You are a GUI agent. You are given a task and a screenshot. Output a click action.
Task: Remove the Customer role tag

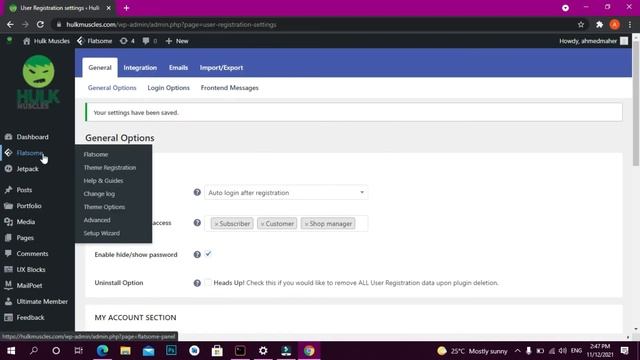pos(262,224)
